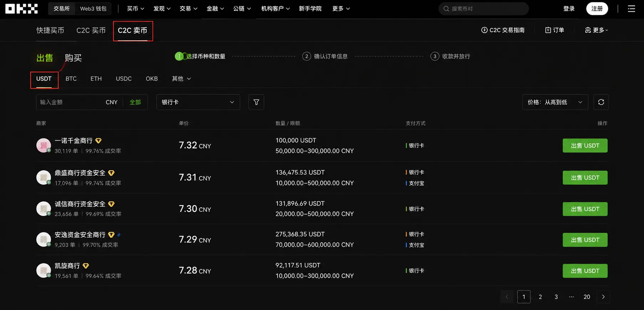The height and width of the screenshot is (310, 644).
Task: Open C2C 交易指南
Action: (x=503, y=30)
